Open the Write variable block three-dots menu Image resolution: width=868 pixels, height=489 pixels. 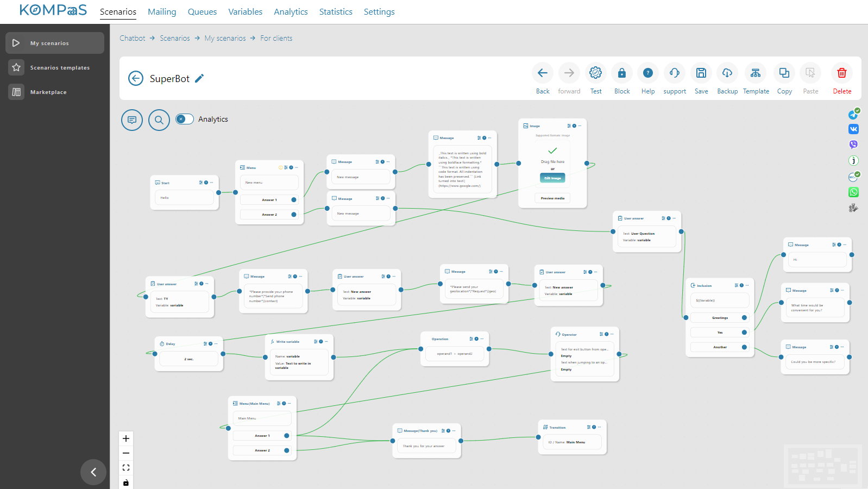(x=326, y=341)
